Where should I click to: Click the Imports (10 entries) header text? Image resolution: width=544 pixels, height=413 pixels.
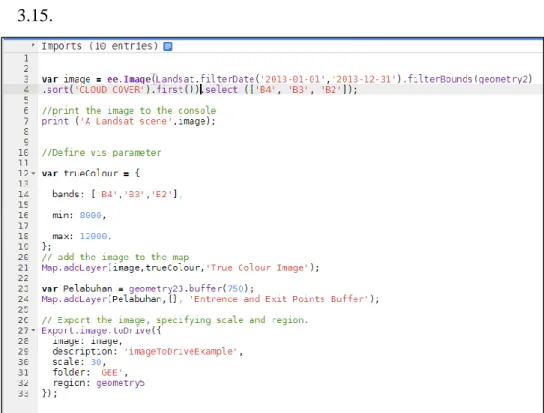pyautogui.click(x=100, y=46)
